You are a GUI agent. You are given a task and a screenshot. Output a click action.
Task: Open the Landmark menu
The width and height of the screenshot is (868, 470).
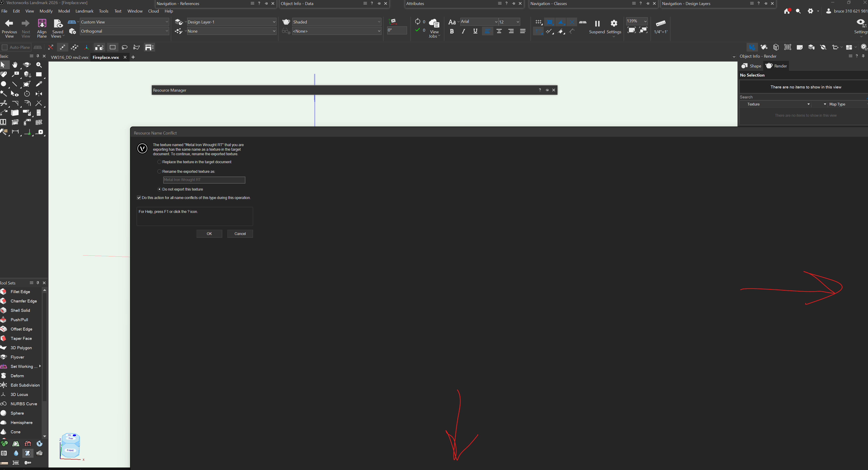pos(84,11)
